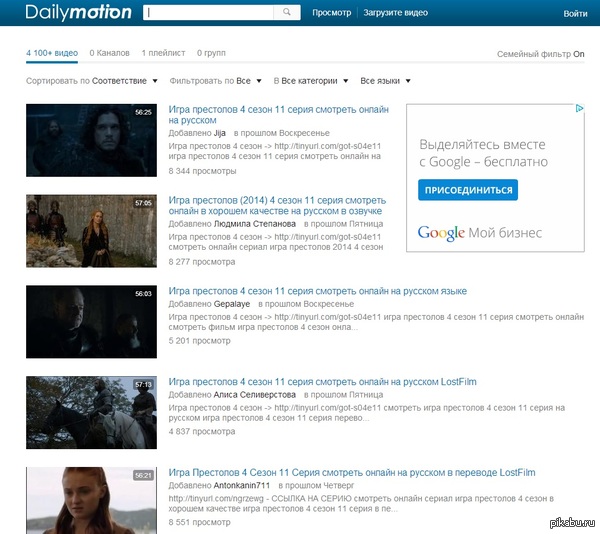The width and height of the screenshot is (600, 534).
Task: Click Загрузите видео upload link
Action: pyautogui.click(x=396, y=13)
